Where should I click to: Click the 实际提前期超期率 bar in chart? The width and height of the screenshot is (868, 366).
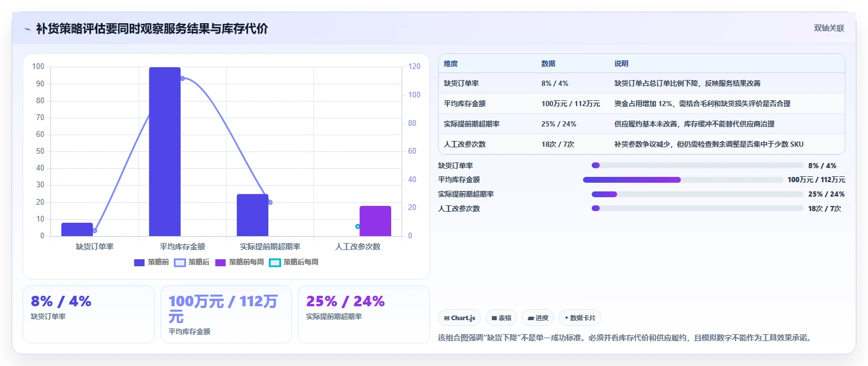click(253, 215)
